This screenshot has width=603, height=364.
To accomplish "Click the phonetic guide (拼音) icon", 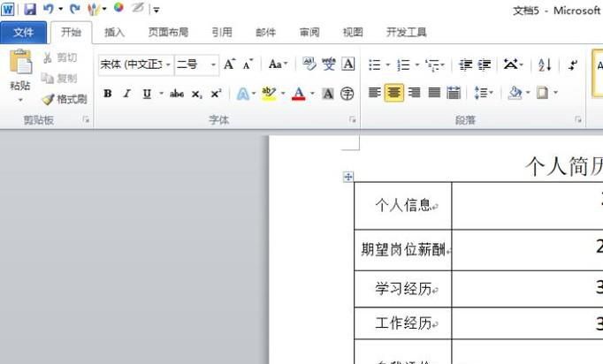I will (329, 64).
